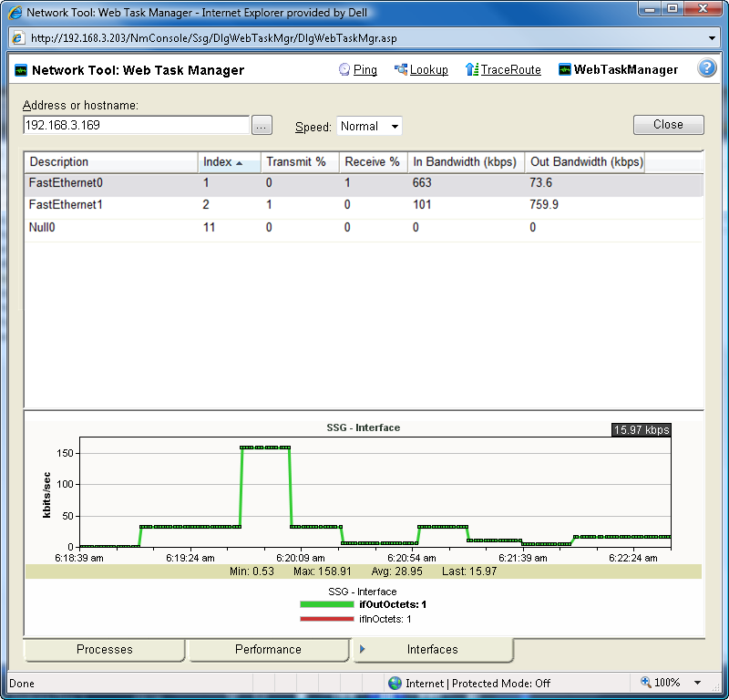Expand the browser address bar history dropdown
Screen dimensions: 729x700
click(x=712, y=38)
